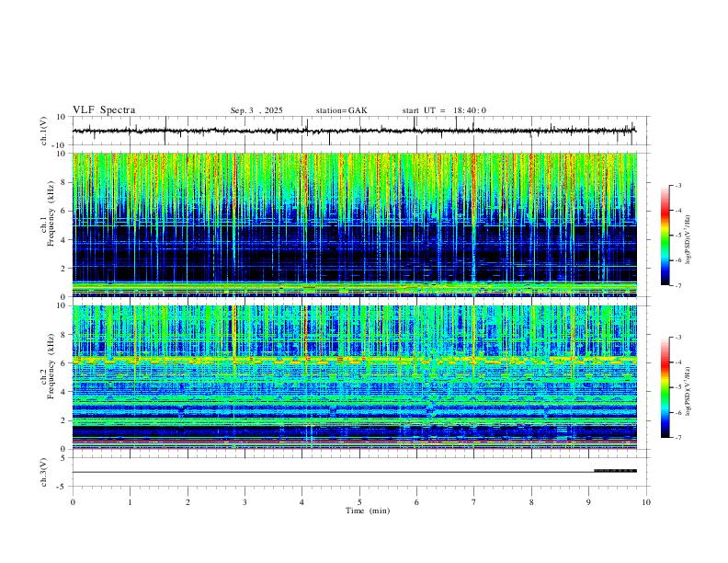Image resolution: width=728 pixels, height=563 pixels.
Task: Click the 'start UT = 18:40:0' label
Action: pos(444,110)
